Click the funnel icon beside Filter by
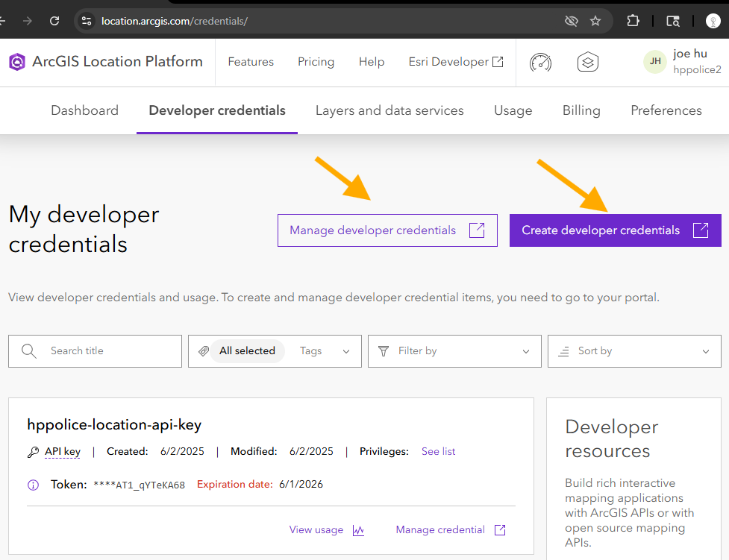The image size is (729, 560). tap(383, 351)
